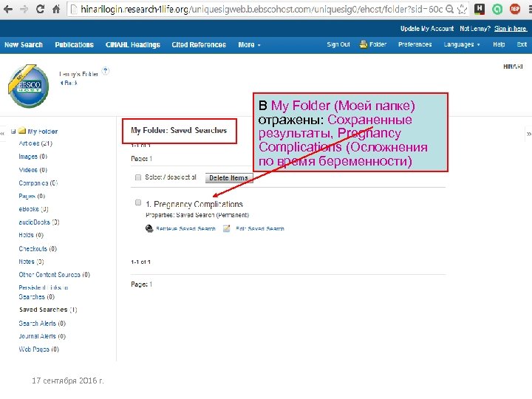This screenshot has height=399, width=532.
Task: Open the browser home icon
Action: click(x=56, y=9)
